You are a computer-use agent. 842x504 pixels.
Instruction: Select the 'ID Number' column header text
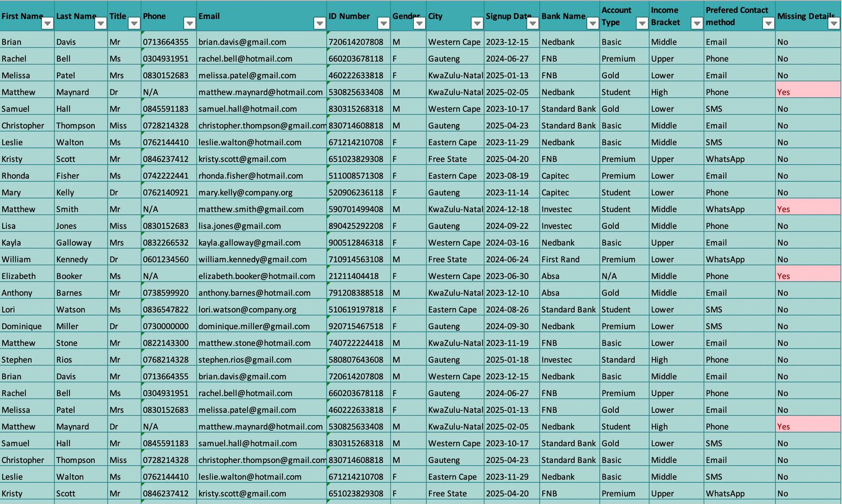pyautogui.click(x=349, y=16)
